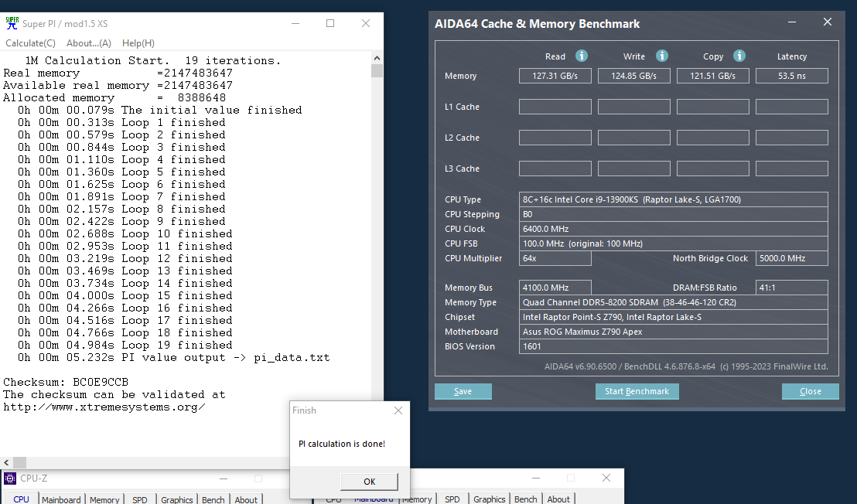The image size is (857, 504).
Task: Click the Motherboard field Asus ROG Maximus Z790 Apex
Action: pos(674,332)
